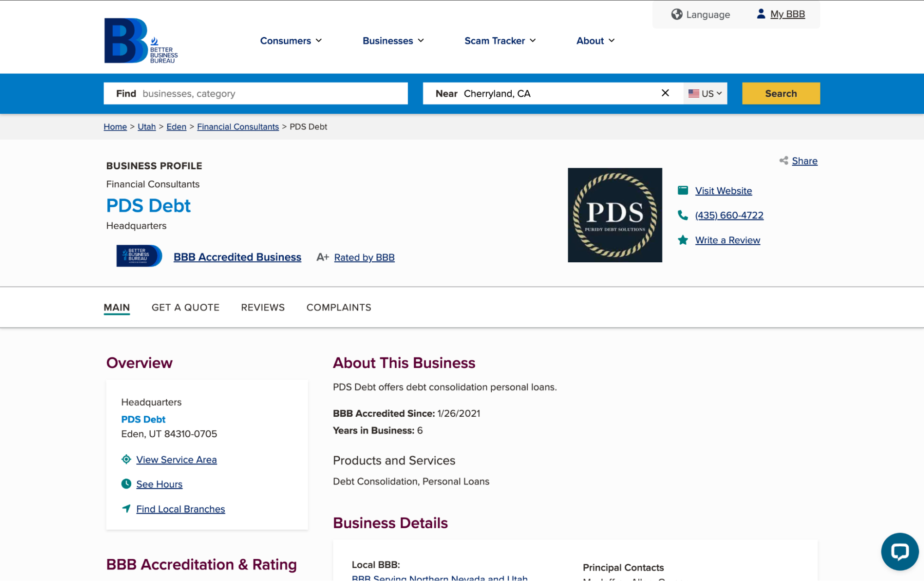Click Write a Review link

pyautogui.click(x=728, y=240)
